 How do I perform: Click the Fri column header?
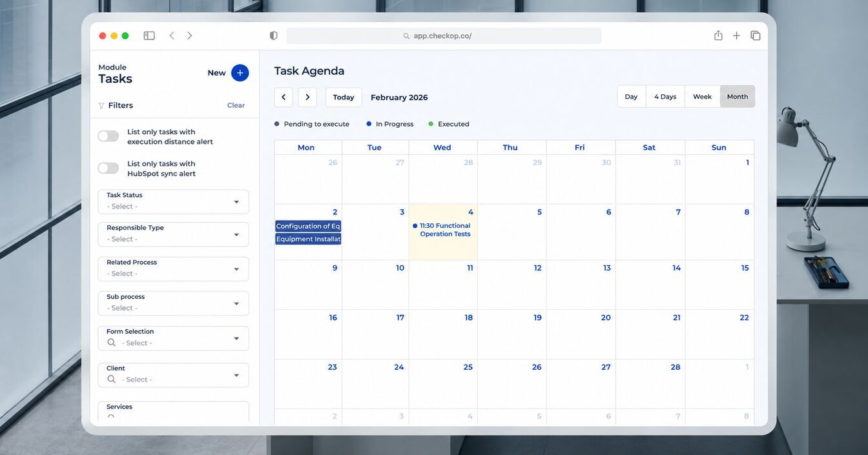click(x=580, y=148)
